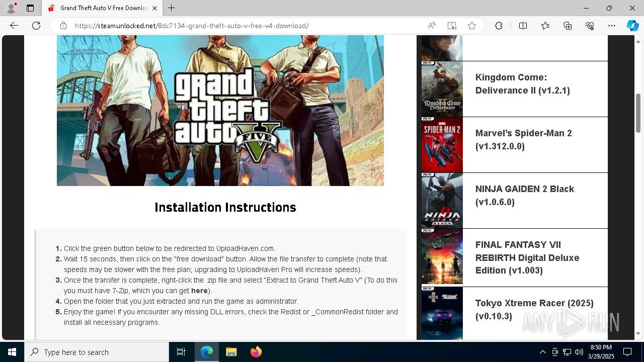Screen dimensions: 644x362
Task: Click the GTA V cover image
Action: point(220,111)
